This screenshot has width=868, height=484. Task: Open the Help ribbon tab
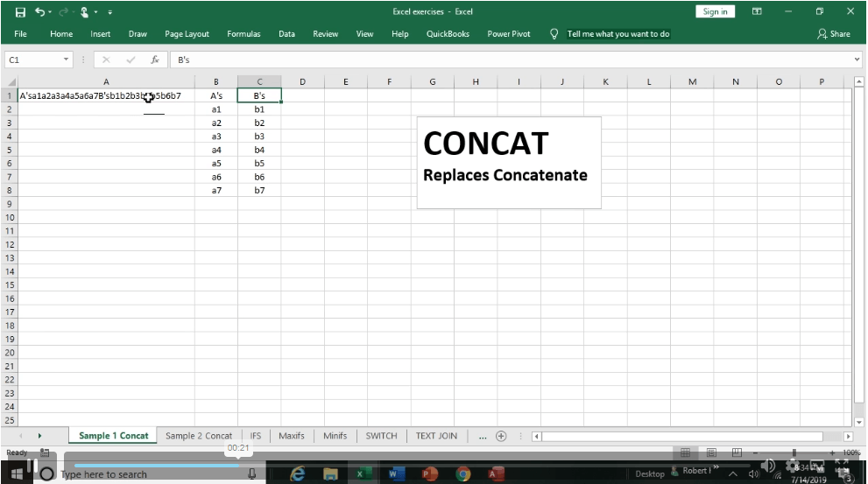point(400,34)
